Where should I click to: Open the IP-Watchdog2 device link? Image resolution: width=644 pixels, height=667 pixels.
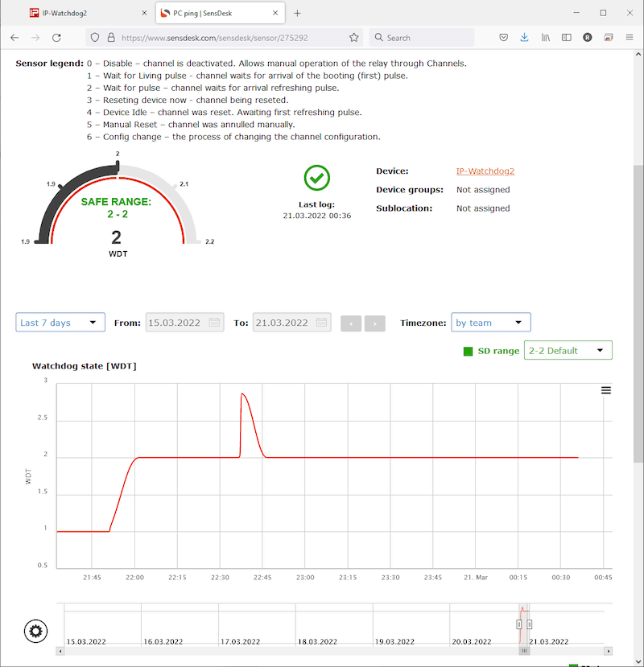485,171
